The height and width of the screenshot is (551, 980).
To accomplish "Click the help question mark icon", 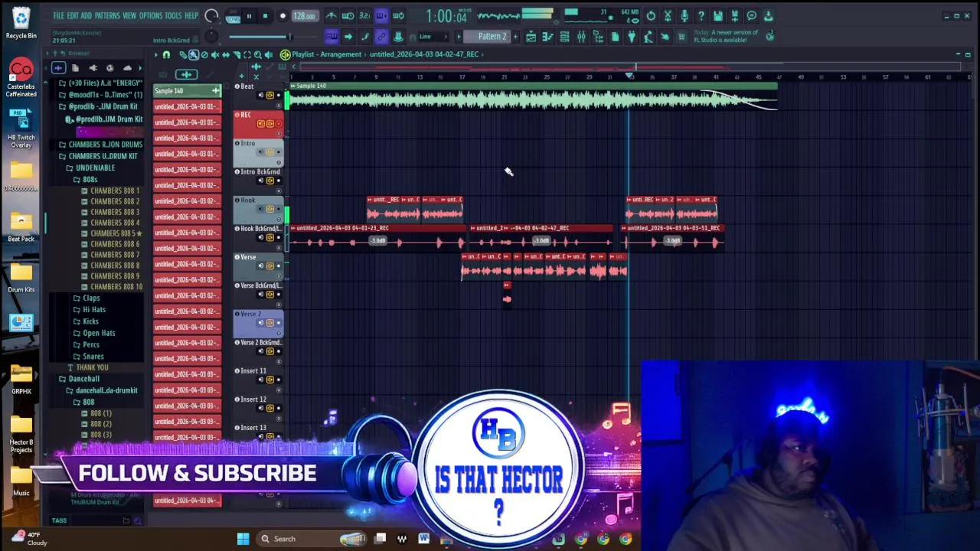I will [701, 16].
